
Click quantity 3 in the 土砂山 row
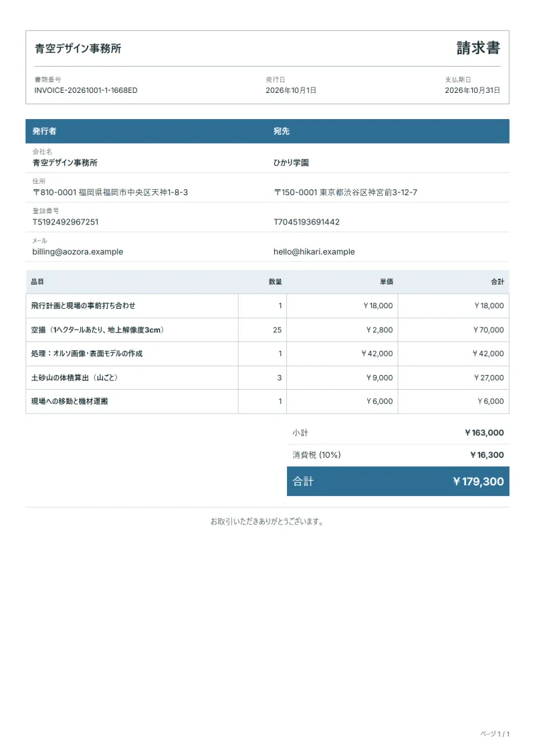[x=280, y=378]
